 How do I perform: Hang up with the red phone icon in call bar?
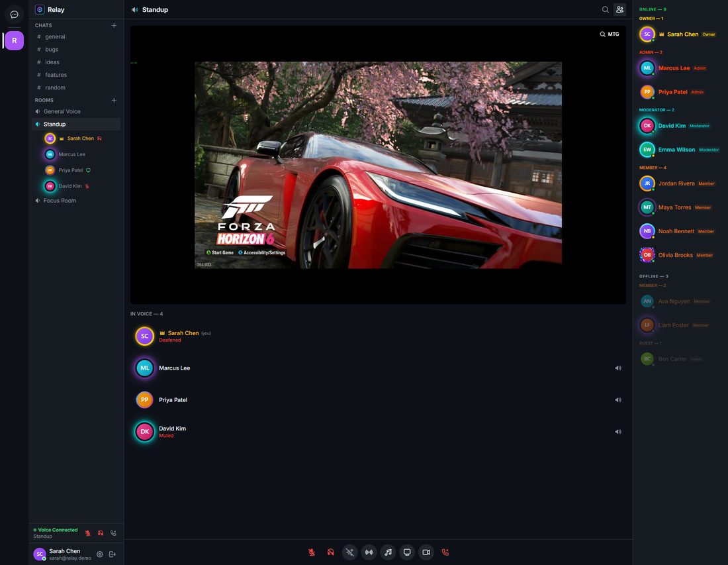[x=445, y=552]
